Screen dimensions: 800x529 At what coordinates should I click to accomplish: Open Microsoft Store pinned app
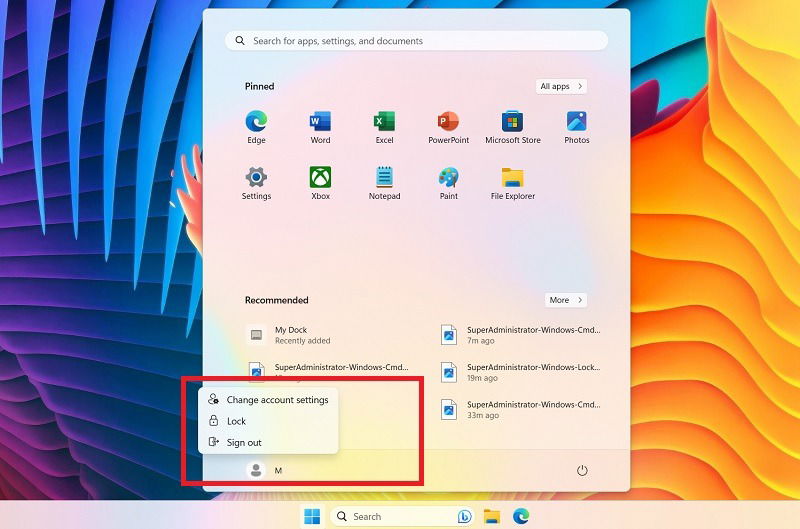pyautogui.click(x=512, y=127)
